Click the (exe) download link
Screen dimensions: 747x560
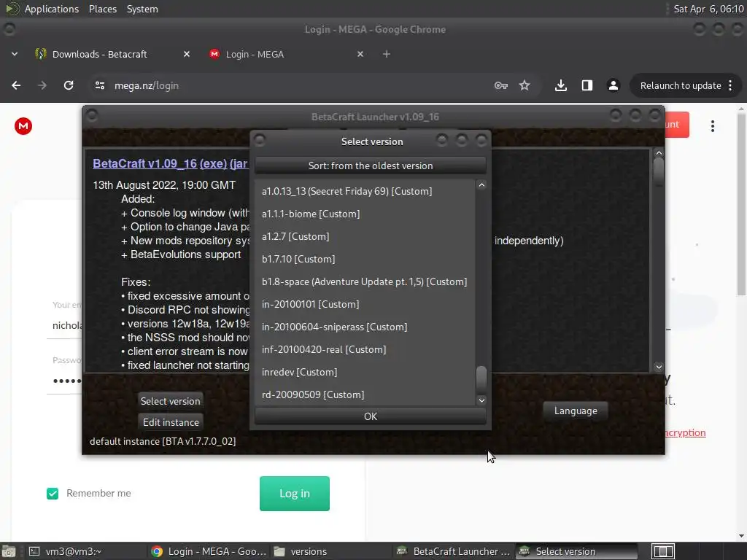pos(213,163)
